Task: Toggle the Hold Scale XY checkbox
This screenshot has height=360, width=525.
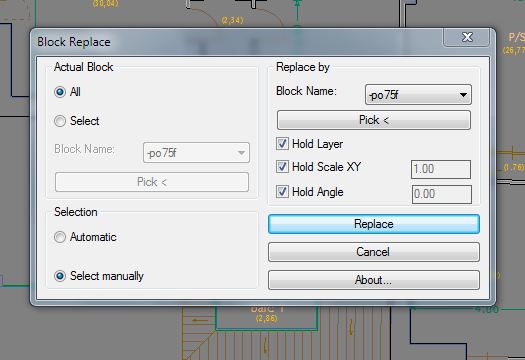Action: [282, 166]
